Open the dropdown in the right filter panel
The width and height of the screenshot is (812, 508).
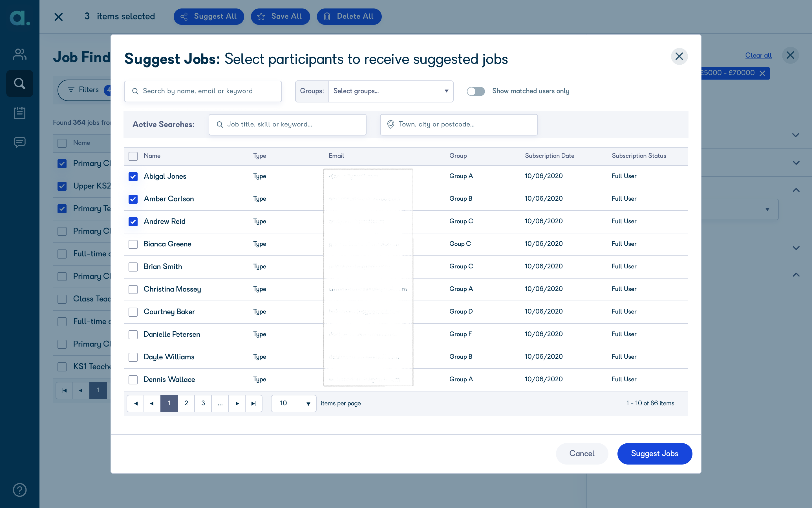click(740, 209)
